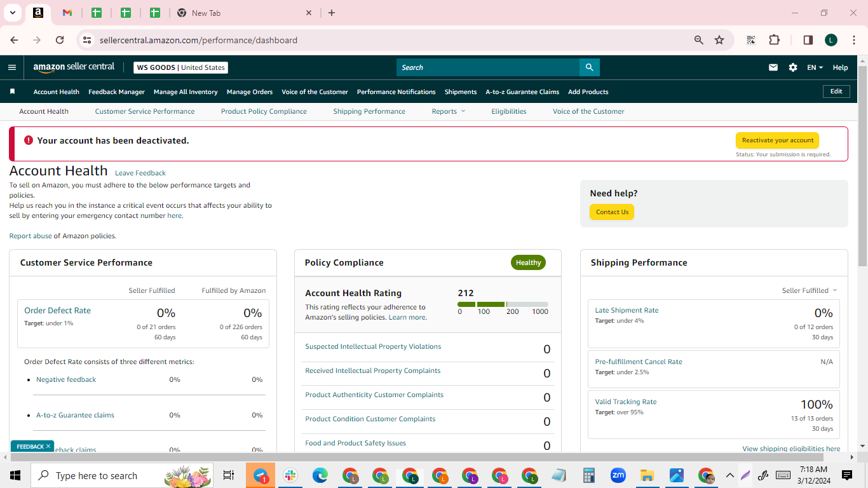Open the EN language dropdown
Image resolution: width=868 pixels, height=488 pixels.
tap(815, 67)
